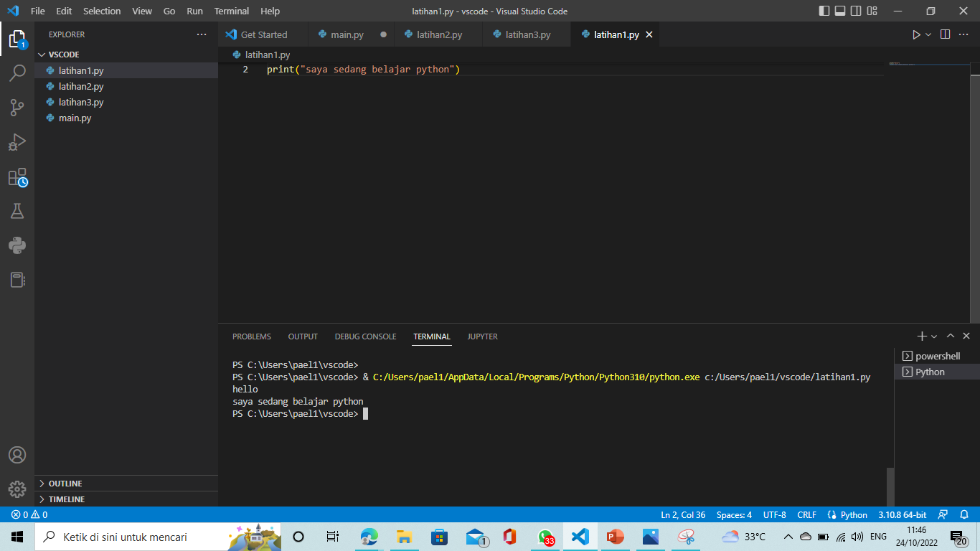Switch to the latihan2.py tab
Viewport: 980px width, 551px height.
(438, 34)
